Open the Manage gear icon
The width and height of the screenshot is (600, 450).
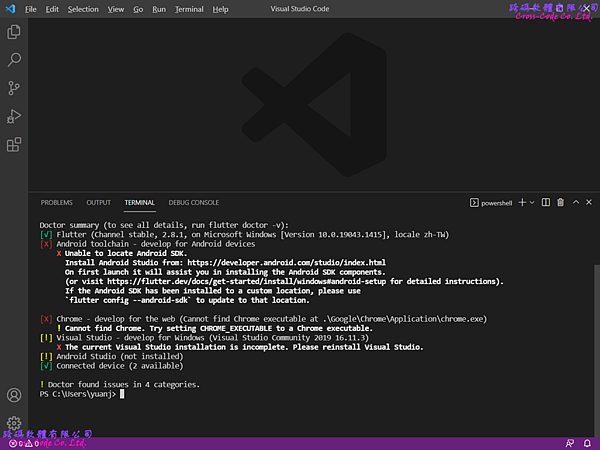coord(14,423)
